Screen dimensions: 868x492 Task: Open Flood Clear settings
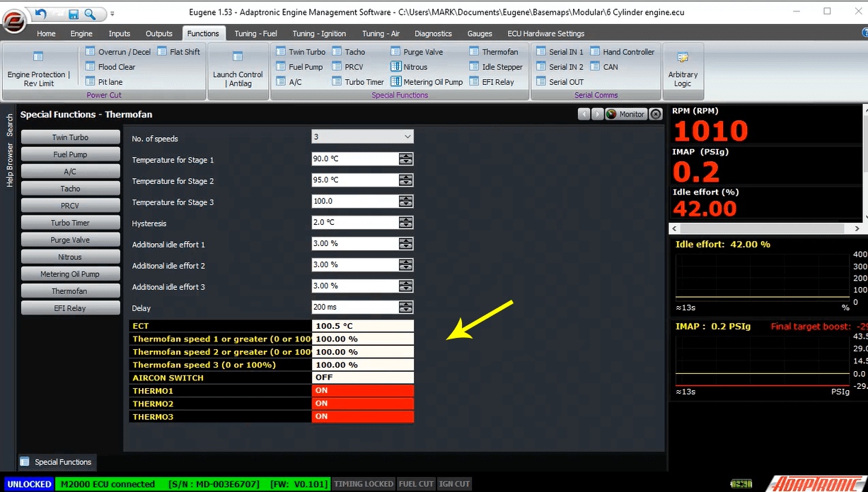110,67
